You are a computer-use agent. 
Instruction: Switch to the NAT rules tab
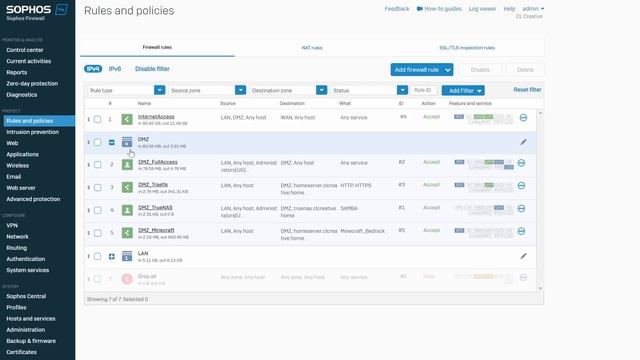312,48
